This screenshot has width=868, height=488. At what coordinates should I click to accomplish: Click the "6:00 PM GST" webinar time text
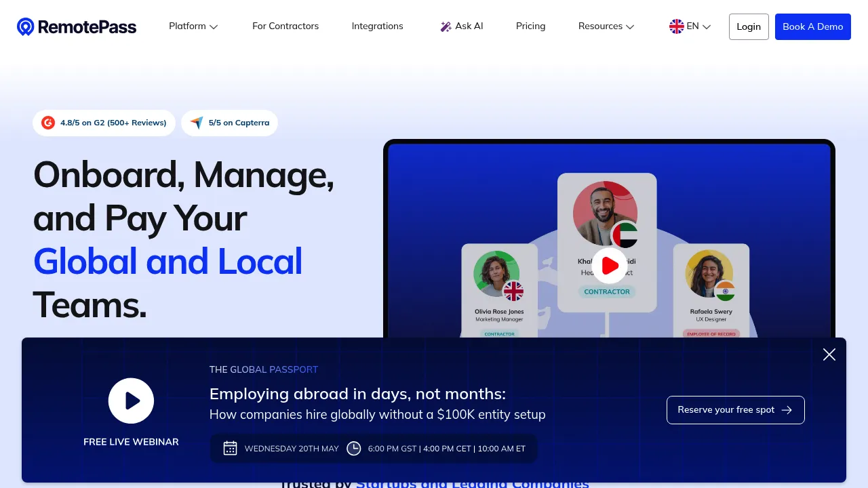[x=393, y=448]
